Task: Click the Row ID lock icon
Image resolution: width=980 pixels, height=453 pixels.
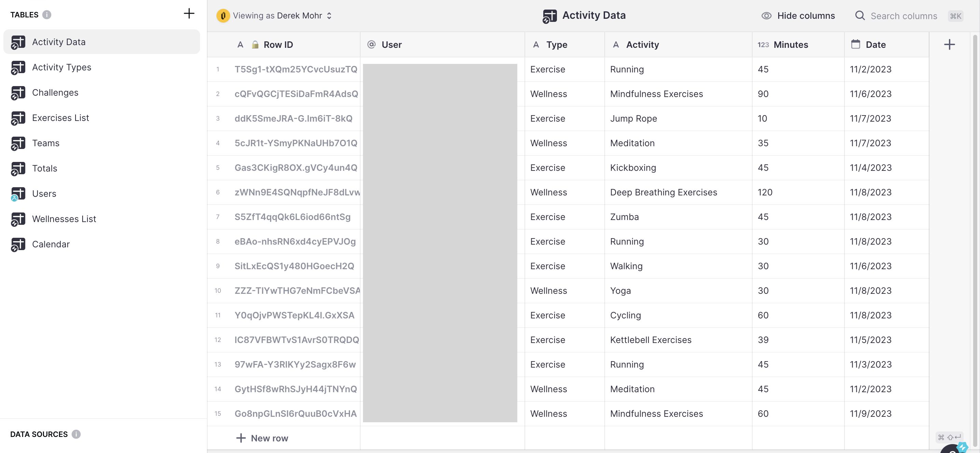Action: 255,44
